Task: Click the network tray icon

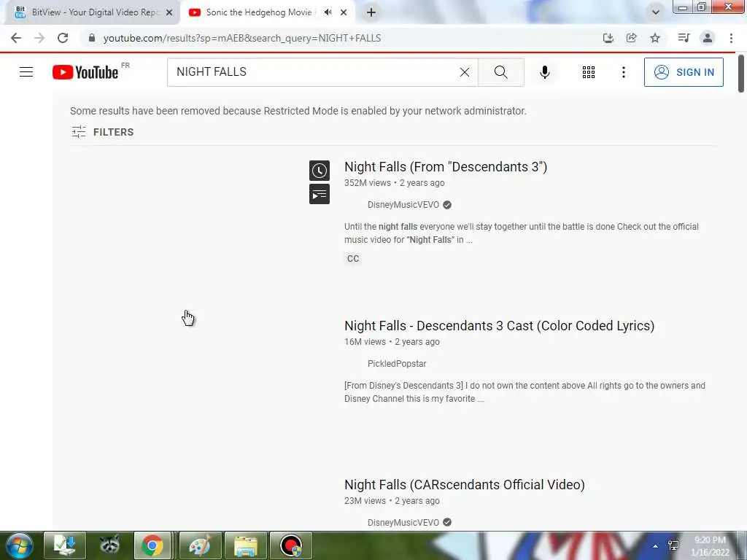Action: tap(673, 545)
